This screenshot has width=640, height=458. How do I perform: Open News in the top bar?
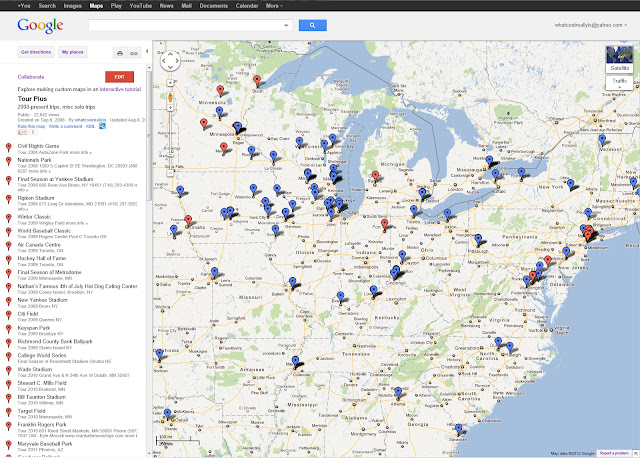pyautogui.click(x=167, y=6)
